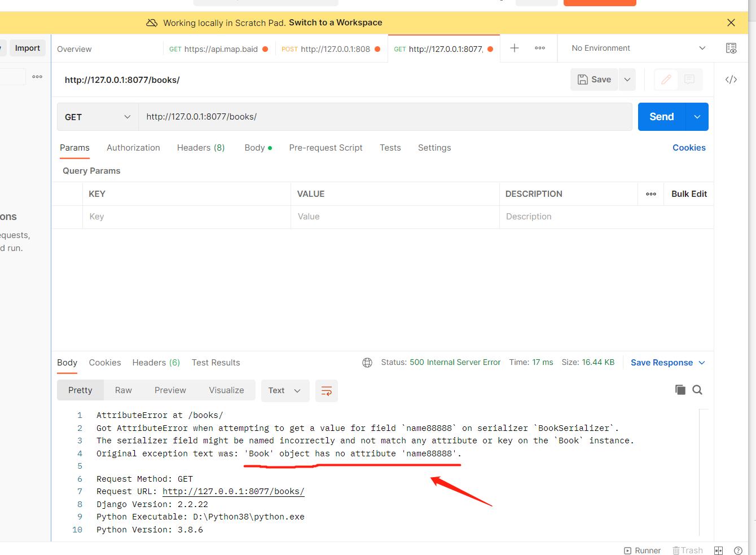Open the Headers (8) request tab

click(201, 148)
